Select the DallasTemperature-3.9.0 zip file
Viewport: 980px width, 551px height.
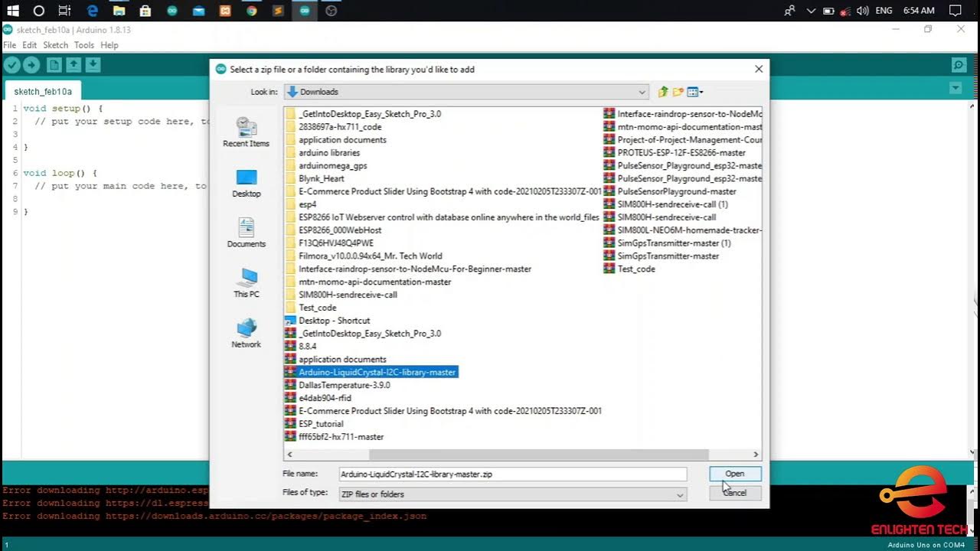[337, 385]
